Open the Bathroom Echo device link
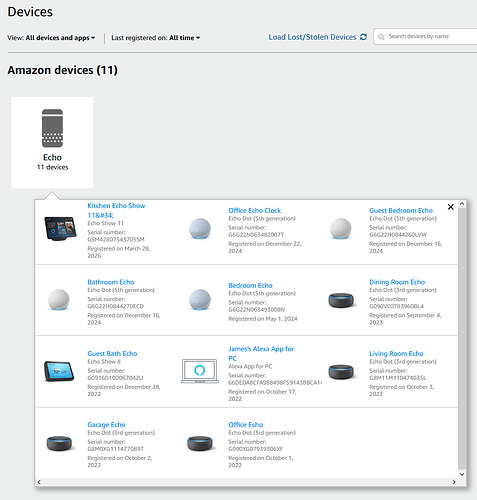477x500 pixels. (111, 282)
